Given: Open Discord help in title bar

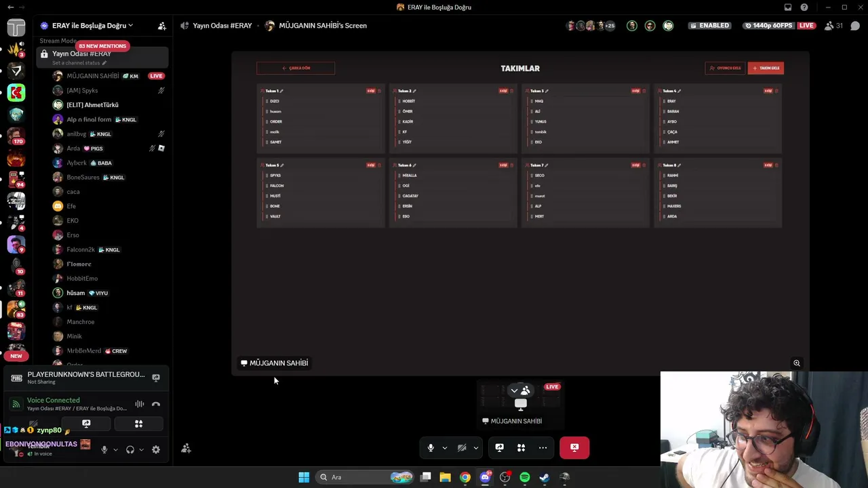Looking at the screenshot, I should click(804, 7).
